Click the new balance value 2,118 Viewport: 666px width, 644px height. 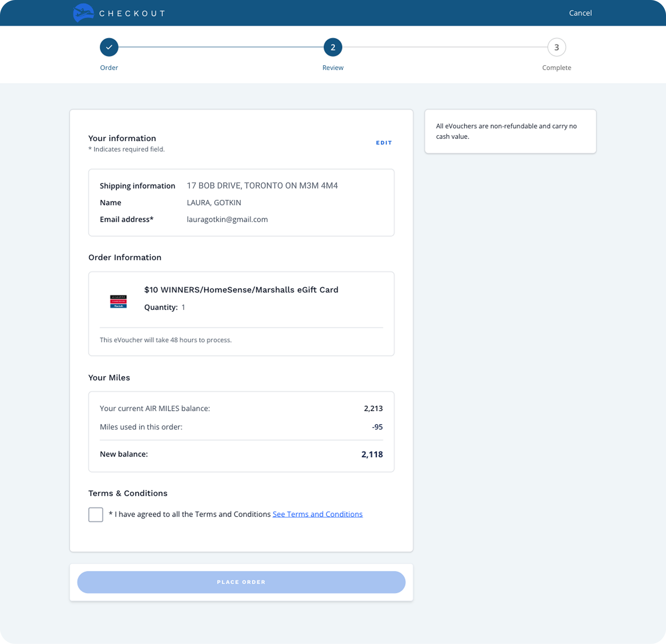coord(372,454)
